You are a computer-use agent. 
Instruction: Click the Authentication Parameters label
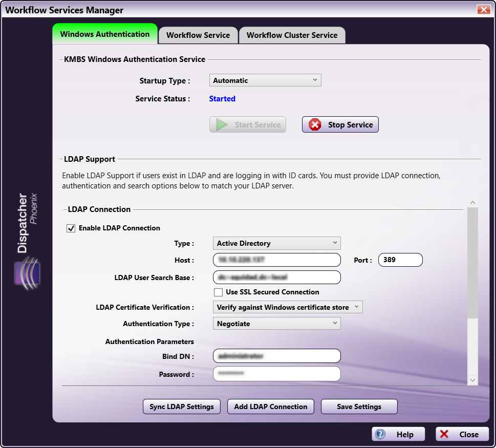click(149, 342)
